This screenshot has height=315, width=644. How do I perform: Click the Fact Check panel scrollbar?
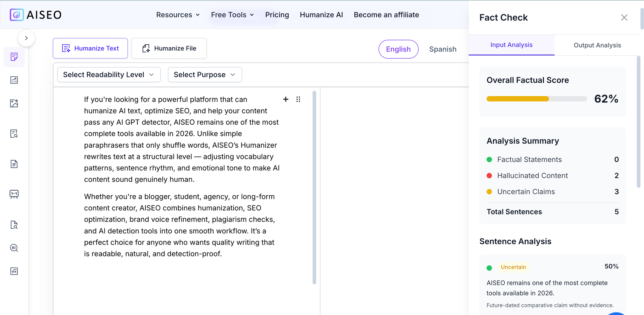[x=638, y=122]
